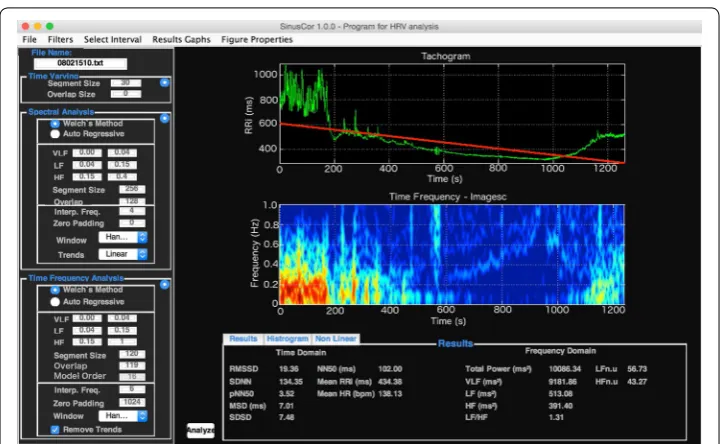Switch to the Results tab
The width and height of the screenshot is (721, 444).
pos(243,339)
